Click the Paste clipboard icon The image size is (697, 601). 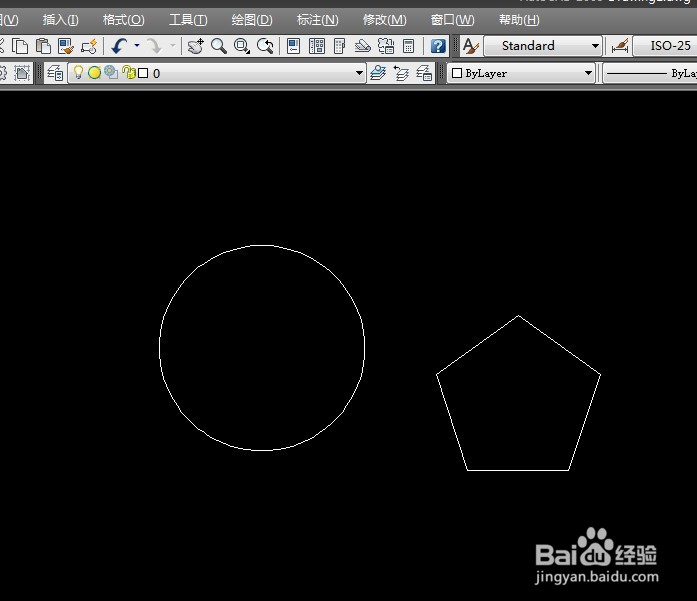click(x=43, y=46)
